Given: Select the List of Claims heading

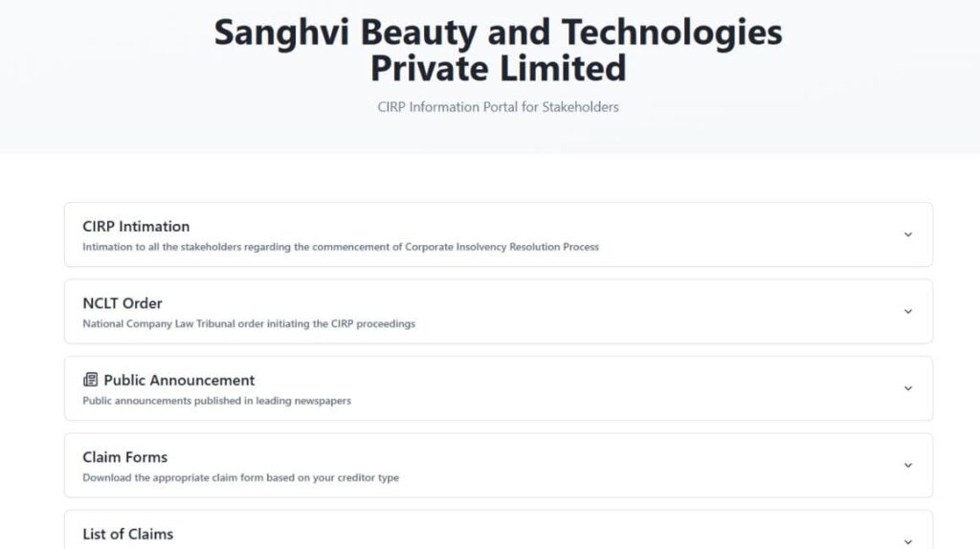Looking at the screenshot, I should 127,534.
